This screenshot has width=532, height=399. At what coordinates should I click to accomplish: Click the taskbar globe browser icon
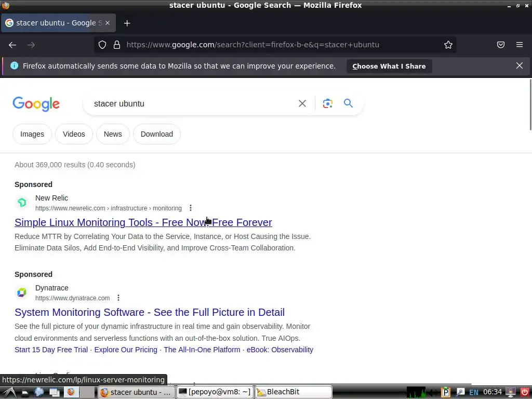click(39, 392)
